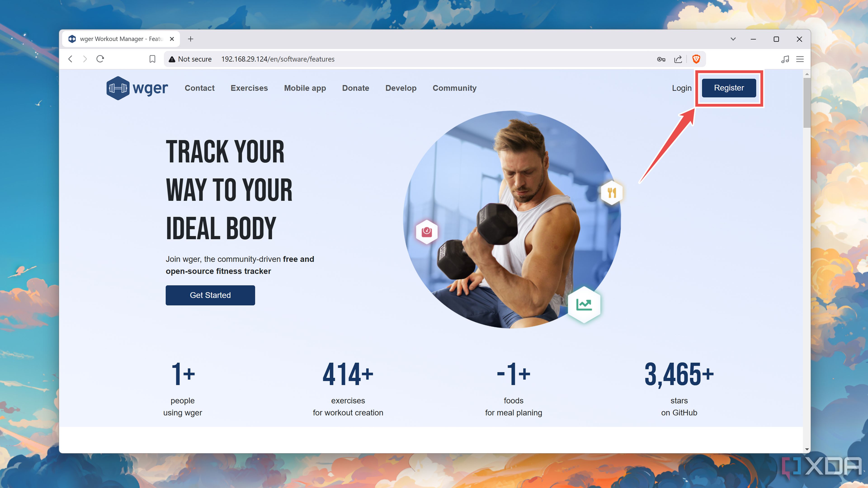The image size is (868, 488).
Task: Open the Exercises menu item
Action: coord(249,88)
